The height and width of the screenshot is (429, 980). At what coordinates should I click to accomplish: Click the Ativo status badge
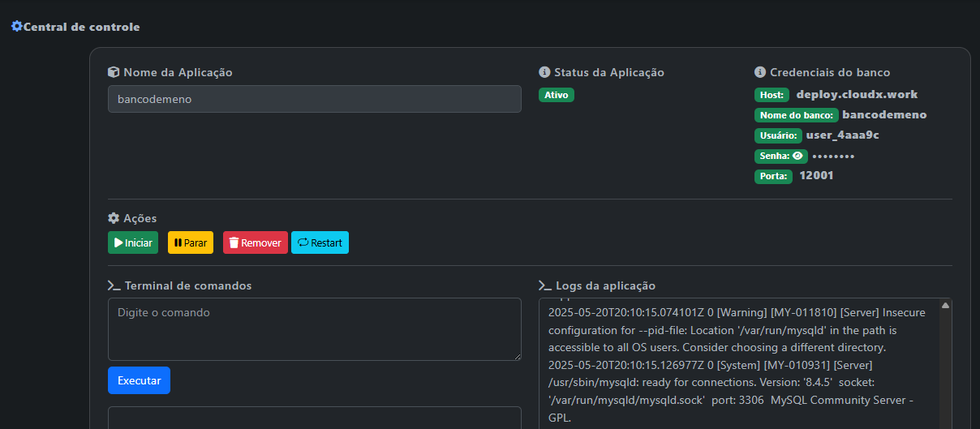[557, 95]
